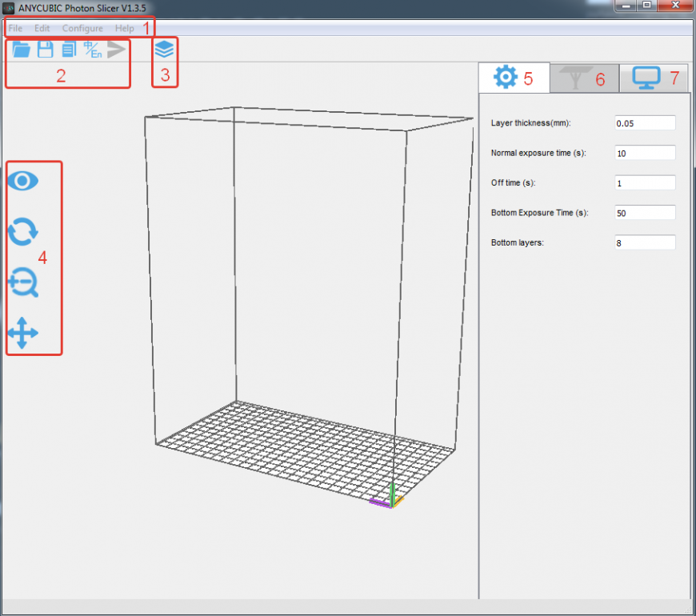Open the Configure menu

tap(82, 28)
